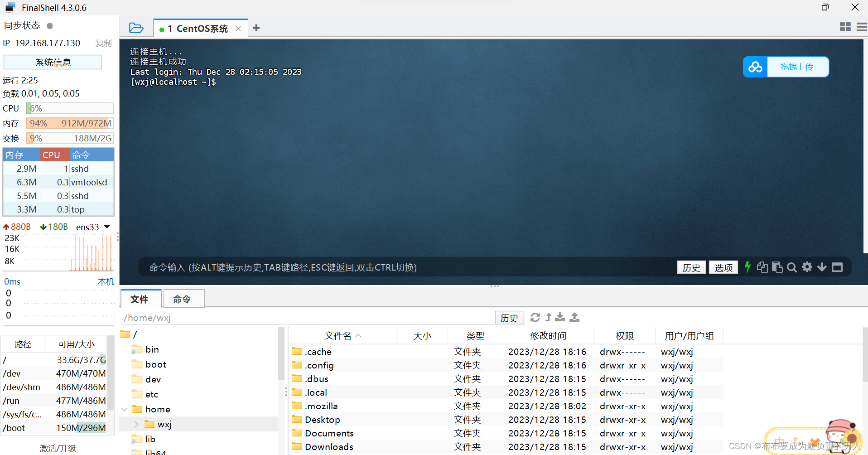Sort processes by CPU column

tap(55, 155)
